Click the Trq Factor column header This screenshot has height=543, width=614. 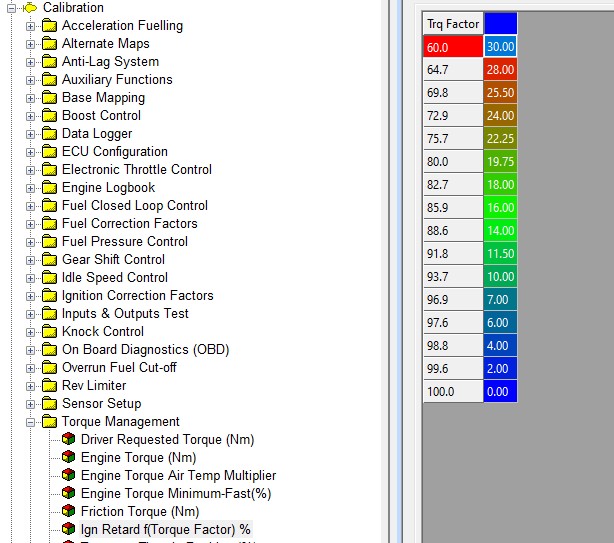pyautogui.click(x=453, y=24)
